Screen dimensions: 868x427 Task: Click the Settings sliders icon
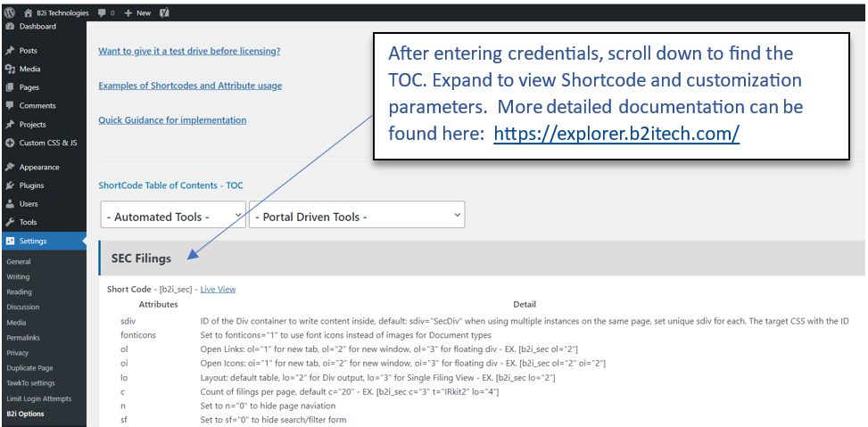pyautogui.click(x=10, y=242)
